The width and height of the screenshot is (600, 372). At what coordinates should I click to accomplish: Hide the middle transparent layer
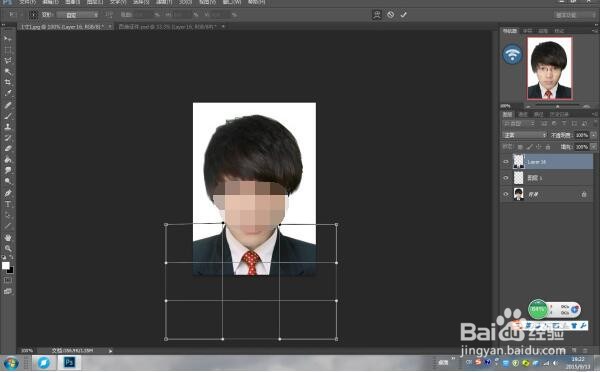pos(506,178)
